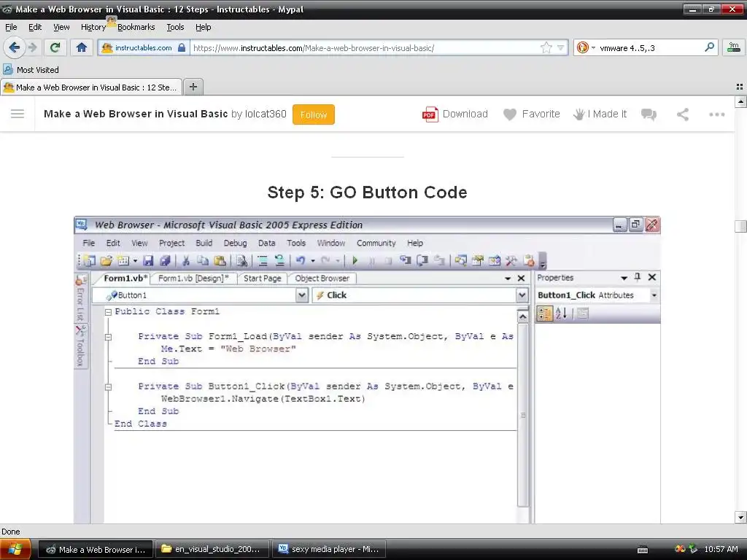
Task: Open the browser View menu
Action: pos(61,27)
